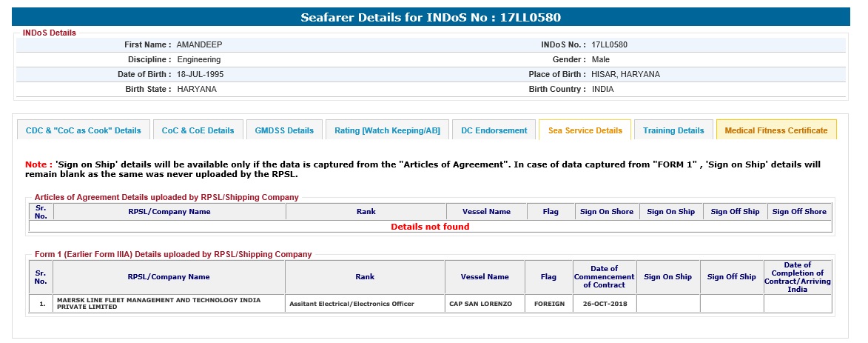
Task: Select the Sea Service Details tab
Action: tap(585, 130)
